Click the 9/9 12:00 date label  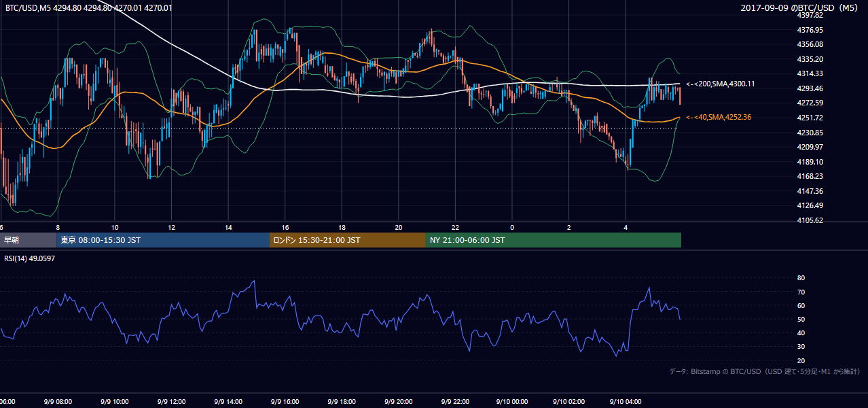click(172, 402)
